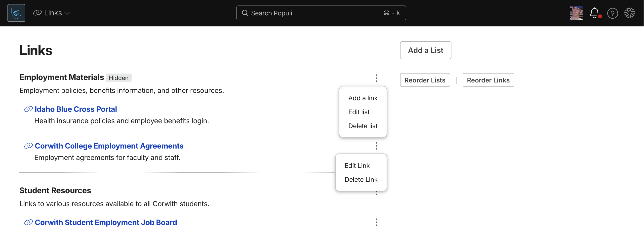Click the Populi shield logo icon
The width and height of the screenshot is (644, 231).
[16, 13]
